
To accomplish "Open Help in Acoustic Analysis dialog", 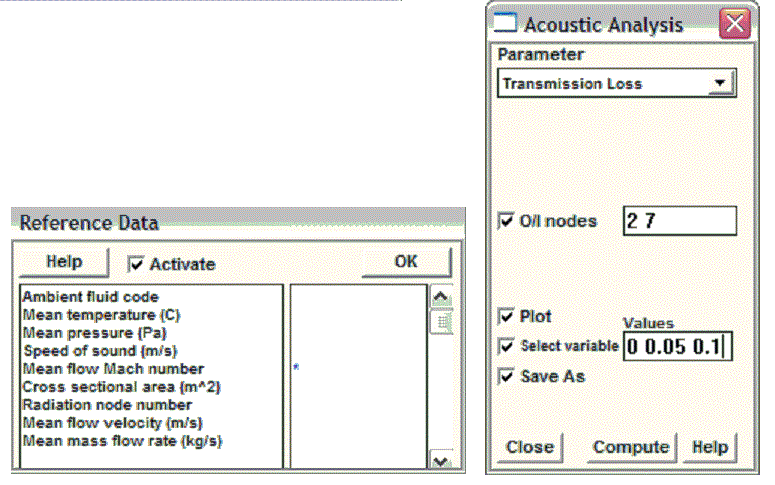I will (711, 447).
